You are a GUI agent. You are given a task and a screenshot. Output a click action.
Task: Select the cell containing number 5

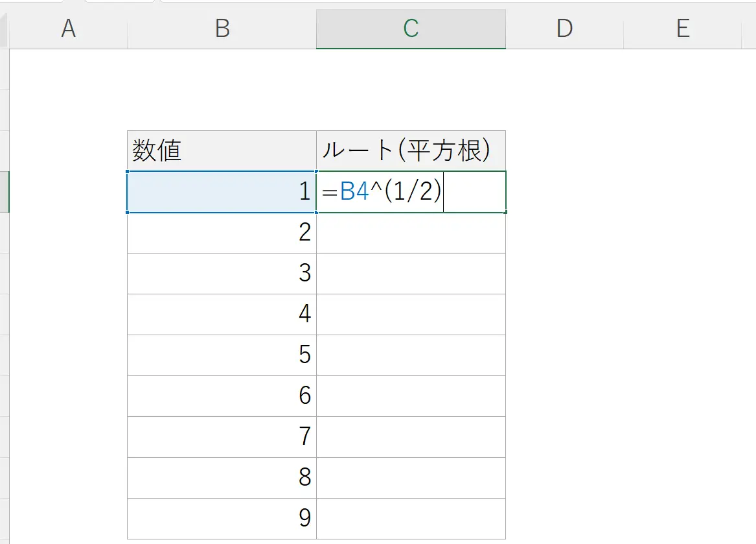click(222, 355)
